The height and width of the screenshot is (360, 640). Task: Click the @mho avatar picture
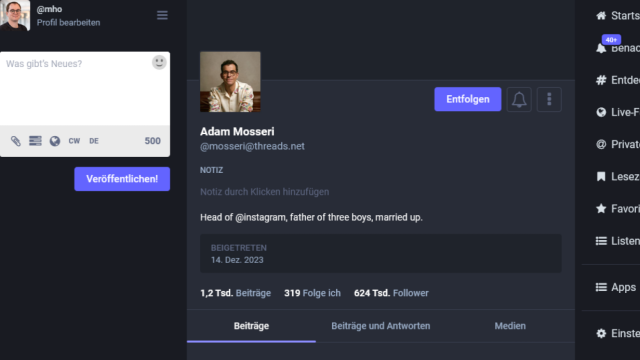click(x=15, y=15)
